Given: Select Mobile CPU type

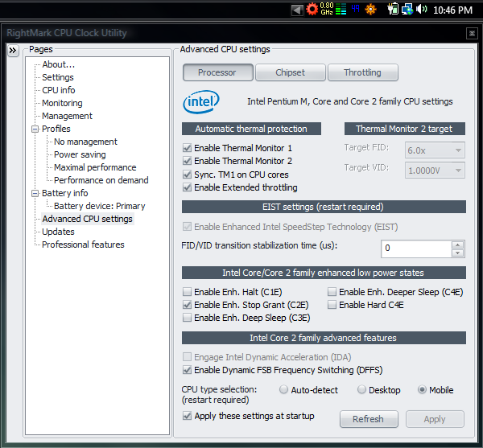Looking at the screenshot, I should [422, 389].
